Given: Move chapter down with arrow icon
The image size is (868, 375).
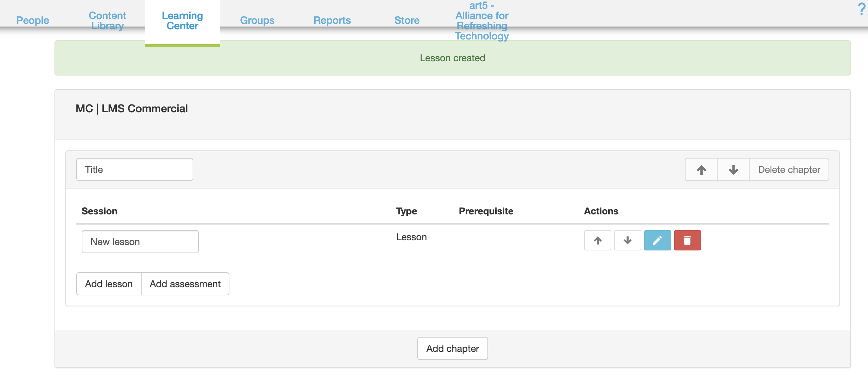Looking at the screenshot, I should (733, 169).
